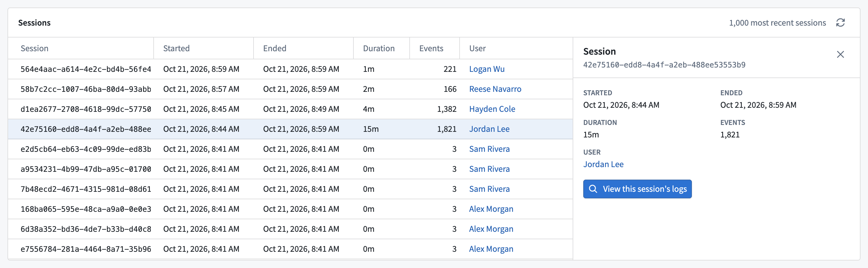Select session 7b48ecd2-4671-4315-981d-08d61
This screenshot has width=868, height=268.
(86, 189)
